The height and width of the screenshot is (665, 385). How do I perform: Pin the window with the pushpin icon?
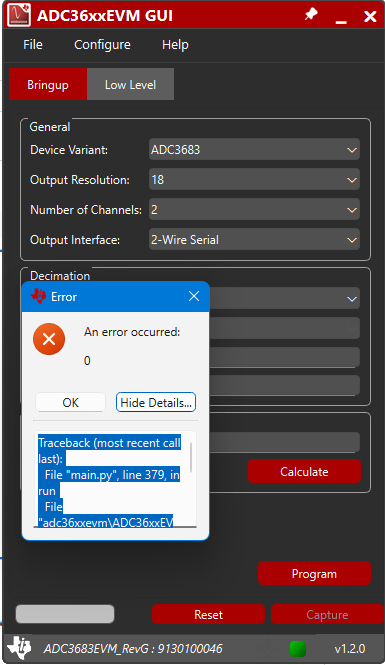(x=311, y=15)
